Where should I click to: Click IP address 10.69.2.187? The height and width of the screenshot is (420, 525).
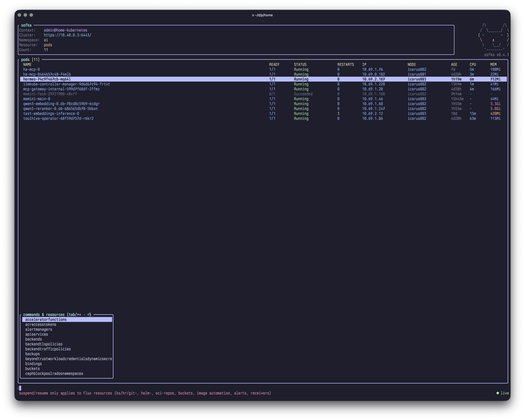[374, 79]
